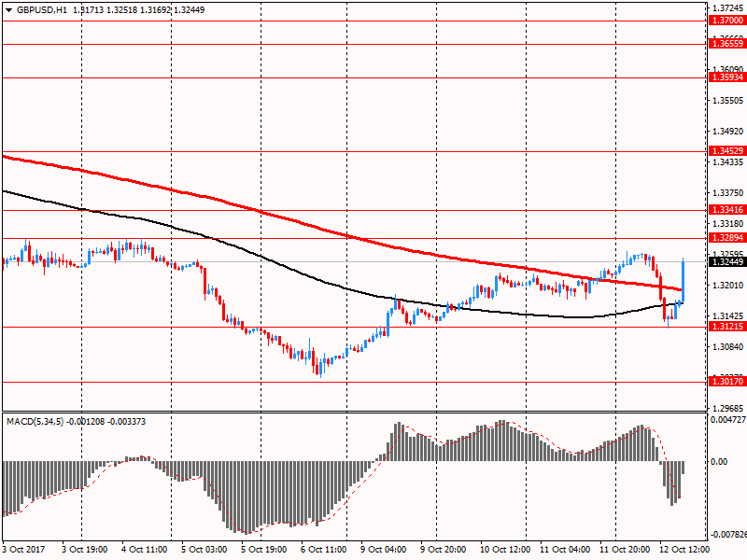This screenshot has width=747, height=560.
Task: Click the 12 Oct 12:00 time label
Action: coord(684,550)
